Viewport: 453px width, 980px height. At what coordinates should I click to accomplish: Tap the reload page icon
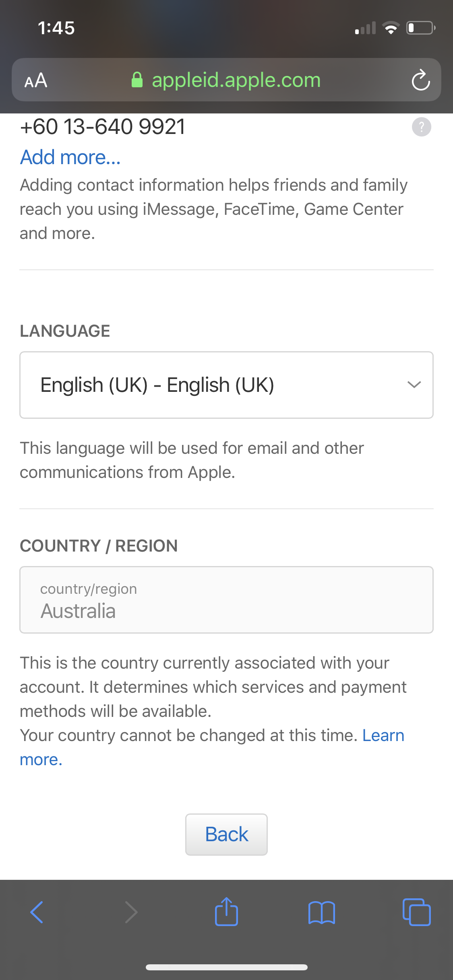tap(421, 80)
